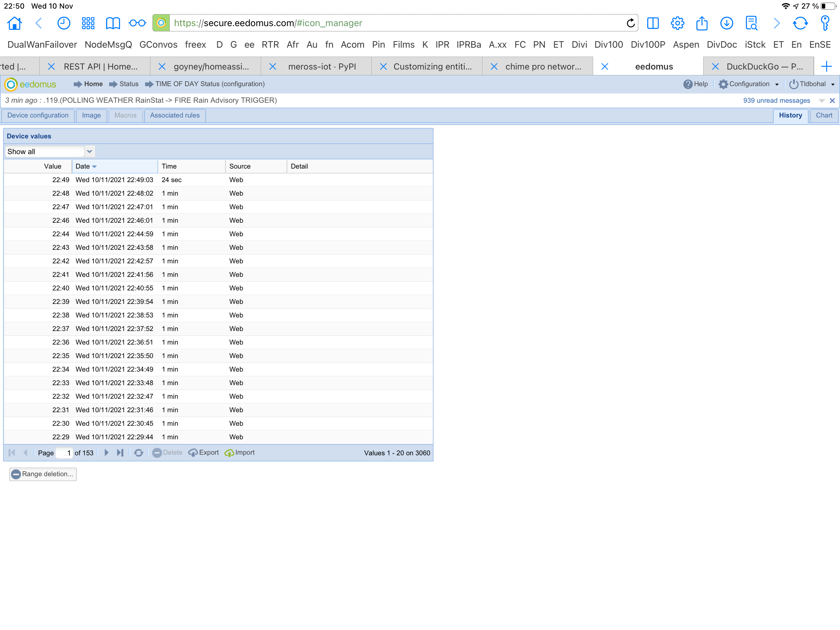Open the Associated rules tab
The height and width of the screenshot is (630, 840).
(x=175, y=115)
